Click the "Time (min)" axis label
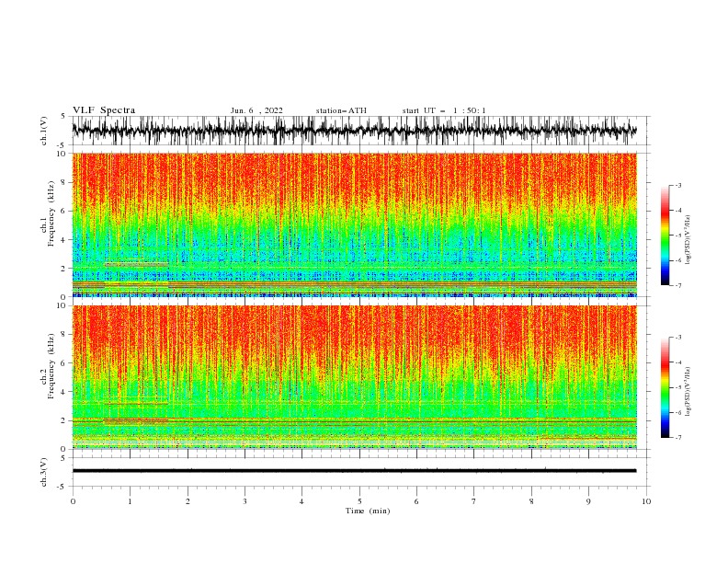The image size is (728, 563). click(x=368, y=511)
